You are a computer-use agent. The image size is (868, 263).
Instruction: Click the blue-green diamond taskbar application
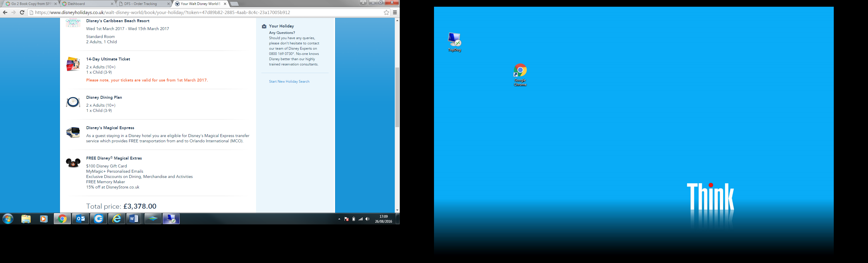point(153,219)
